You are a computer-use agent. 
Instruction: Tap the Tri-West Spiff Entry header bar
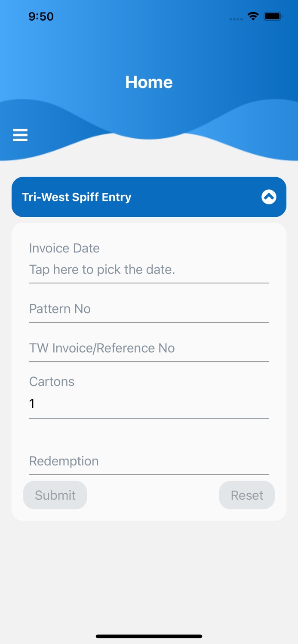pos(149,197)
